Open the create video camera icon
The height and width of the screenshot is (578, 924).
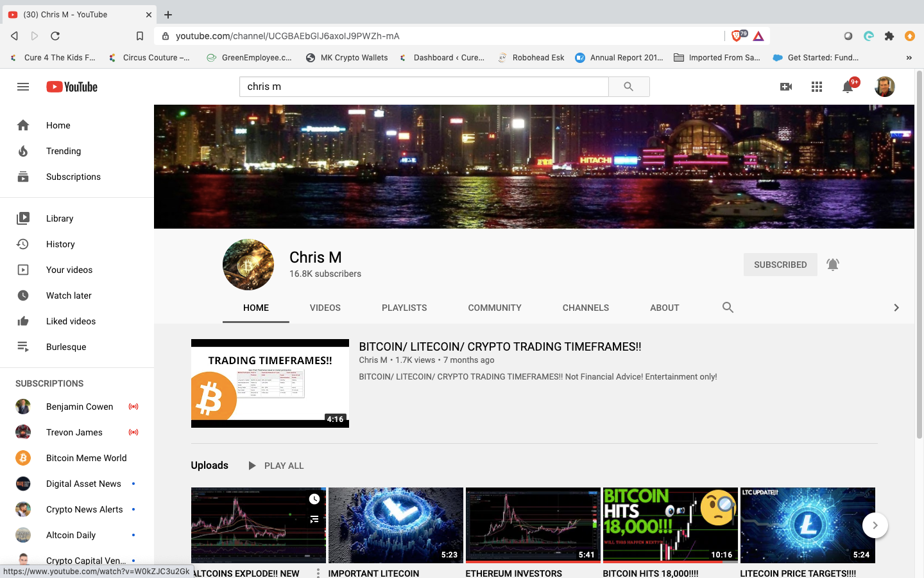[786, 87]
